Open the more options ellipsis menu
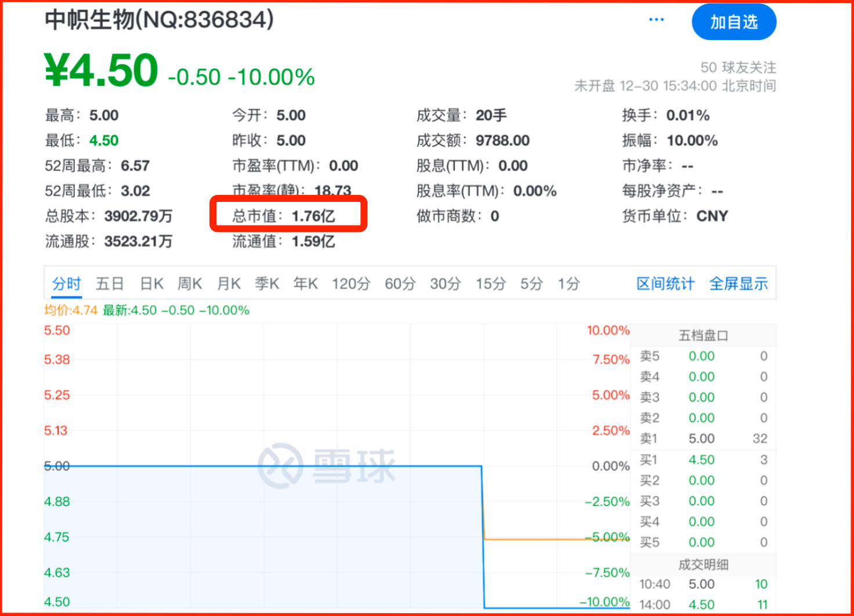Viewport: 854px width, 616px height. 656,19
